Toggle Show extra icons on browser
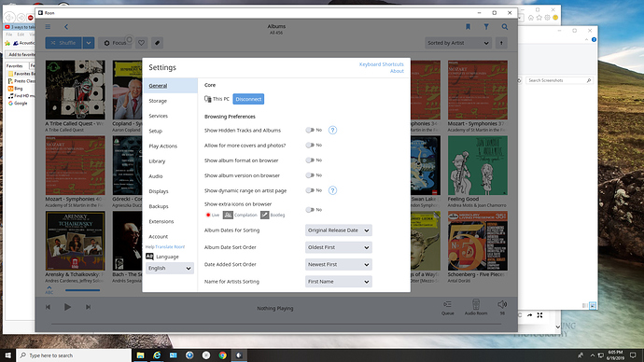 pos(310,210)
